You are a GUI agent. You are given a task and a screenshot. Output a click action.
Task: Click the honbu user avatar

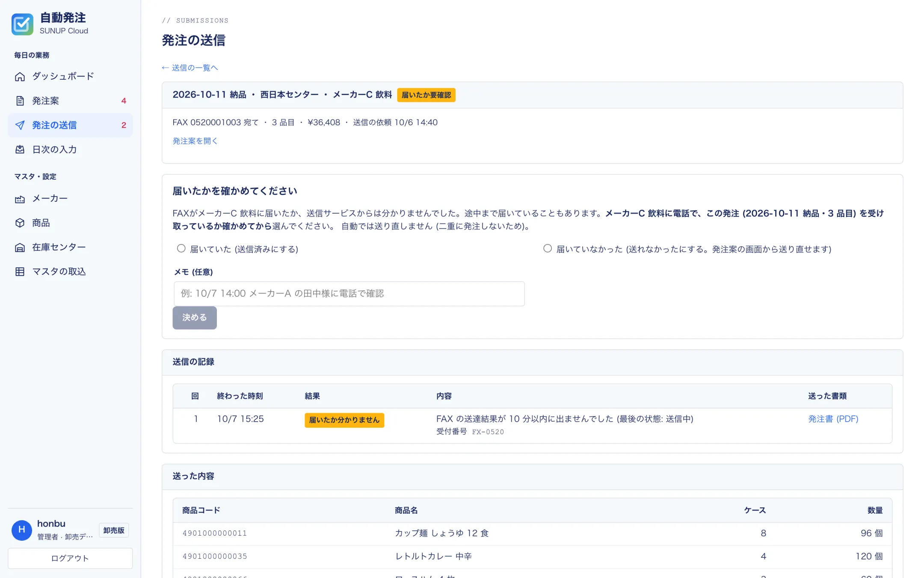click(x=22, y=530)
